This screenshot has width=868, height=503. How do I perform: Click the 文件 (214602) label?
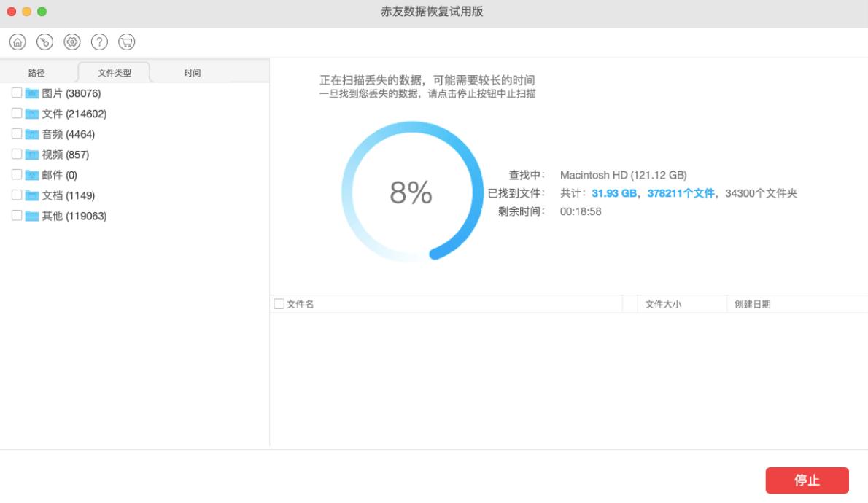74,114
